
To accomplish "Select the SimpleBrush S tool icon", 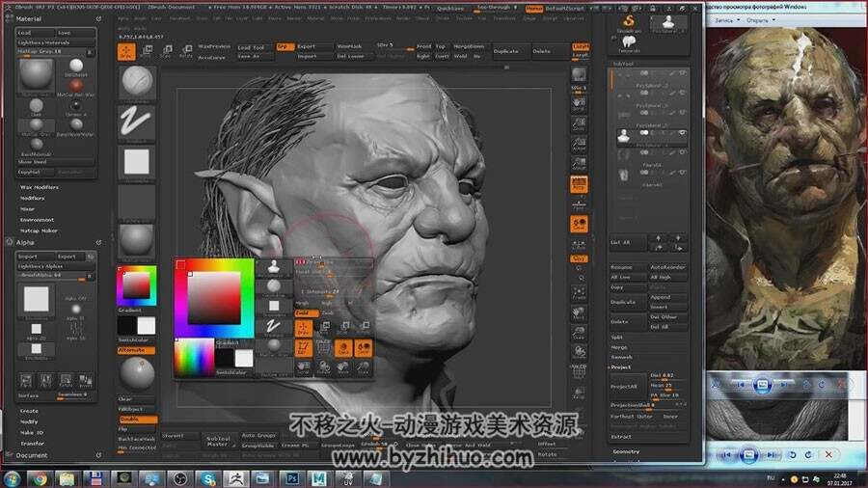I will click(x=628, y=23).
